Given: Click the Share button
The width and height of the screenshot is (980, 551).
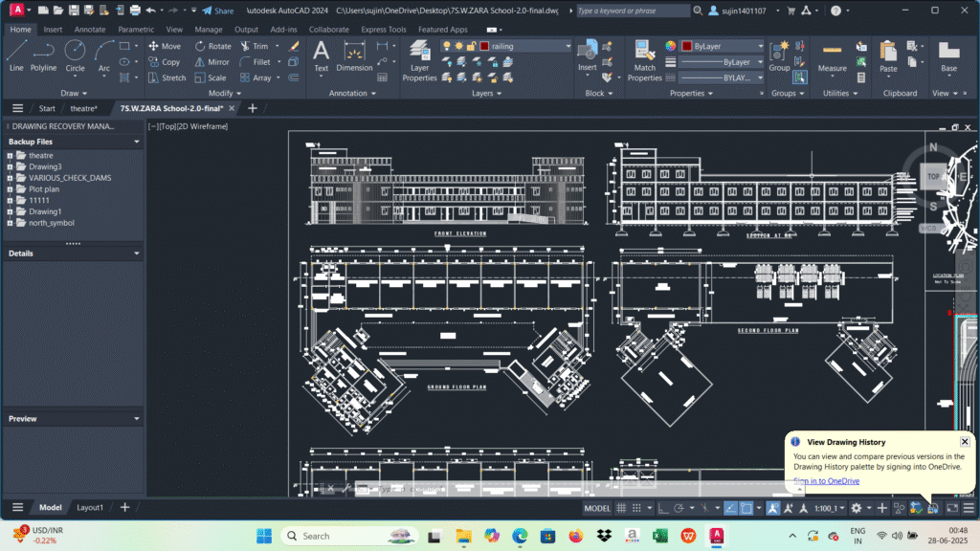Looking at the screenshot, I should pos(217,11).
